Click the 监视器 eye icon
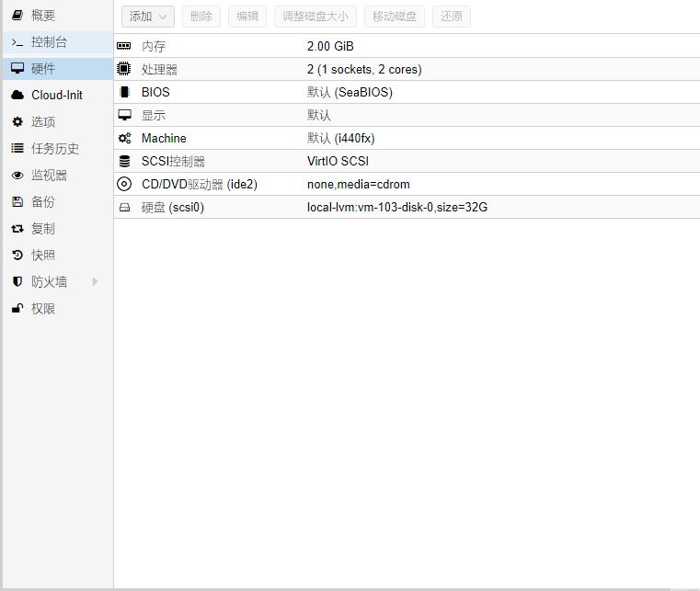 17,176
